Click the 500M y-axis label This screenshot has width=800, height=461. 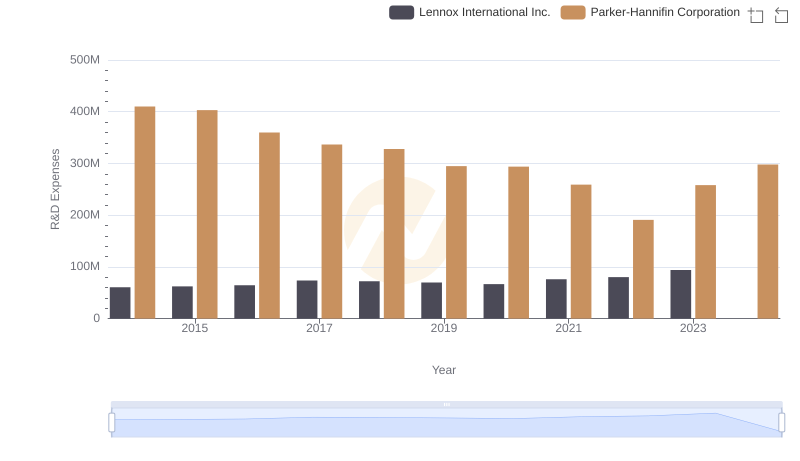[85, 60]
